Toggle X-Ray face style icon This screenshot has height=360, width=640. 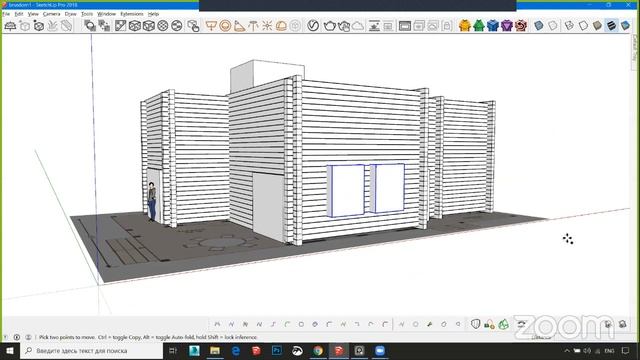coord(120,26)
